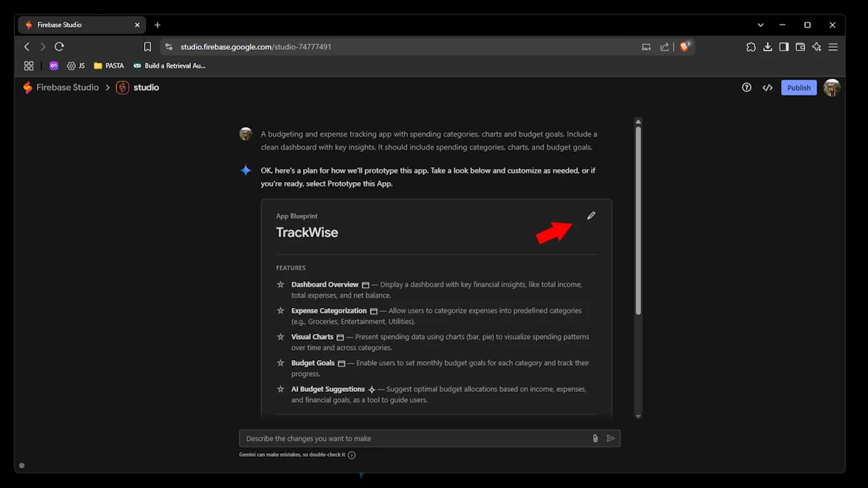This screenshot has width=868, height=488.
Task: Open the code view icon
Action: click(x=767, y=87)
